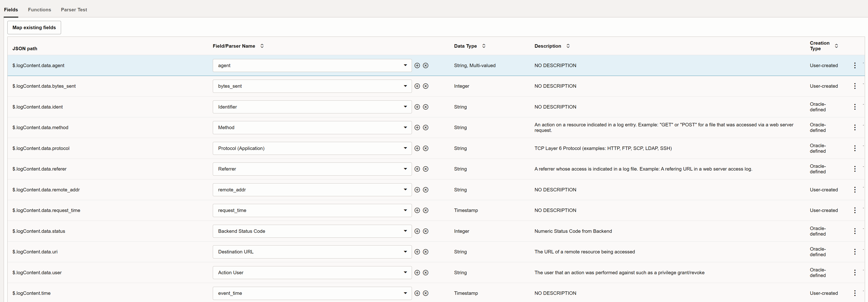Click the add (plus) icon for Identifier field

point(417,107)
